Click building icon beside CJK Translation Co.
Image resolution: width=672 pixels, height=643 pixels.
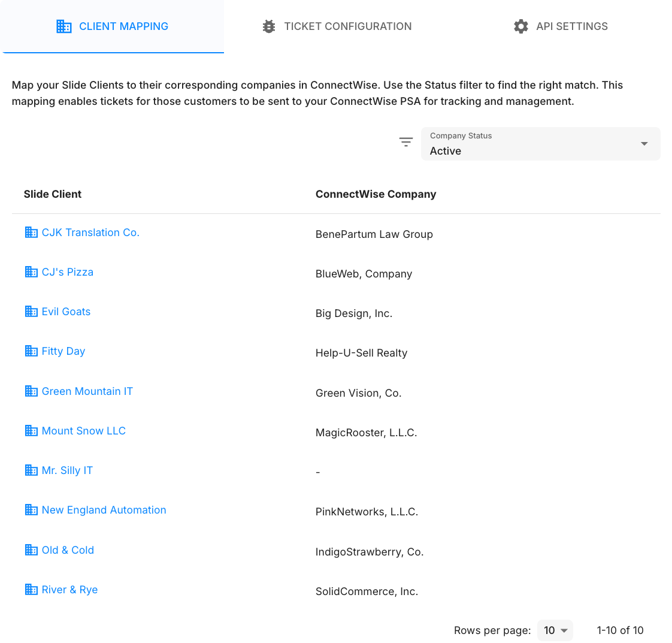pos(31,233)
